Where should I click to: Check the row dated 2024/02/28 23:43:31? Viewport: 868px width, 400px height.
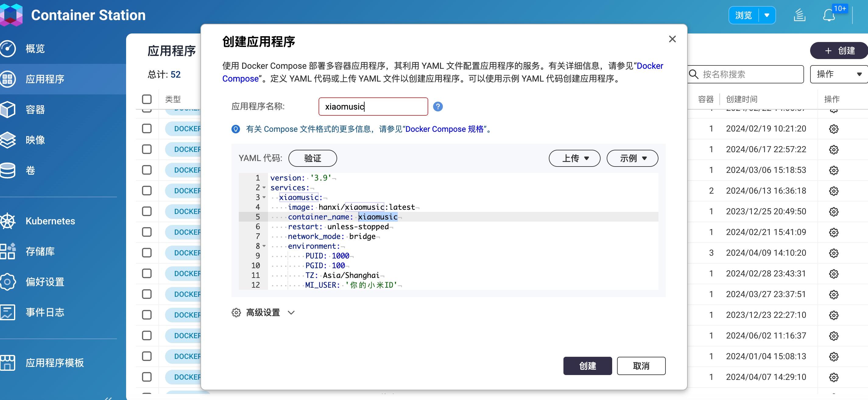pos(146,273)
